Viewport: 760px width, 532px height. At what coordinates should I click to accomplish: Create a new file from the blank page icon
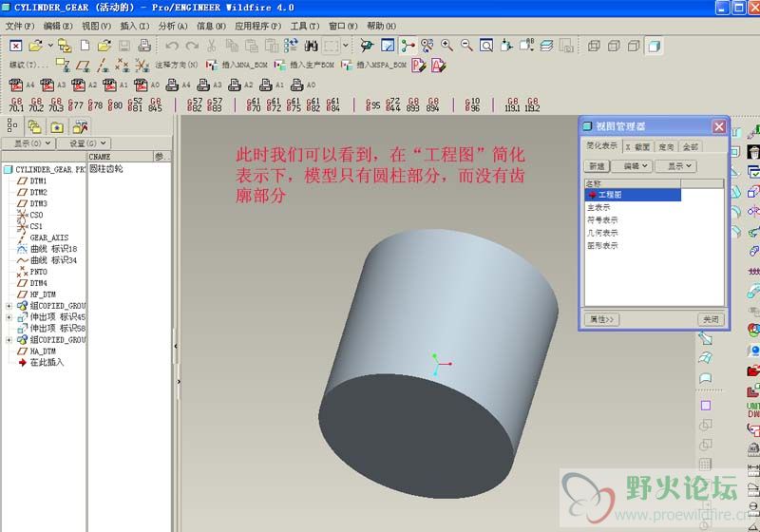(85, 46)
